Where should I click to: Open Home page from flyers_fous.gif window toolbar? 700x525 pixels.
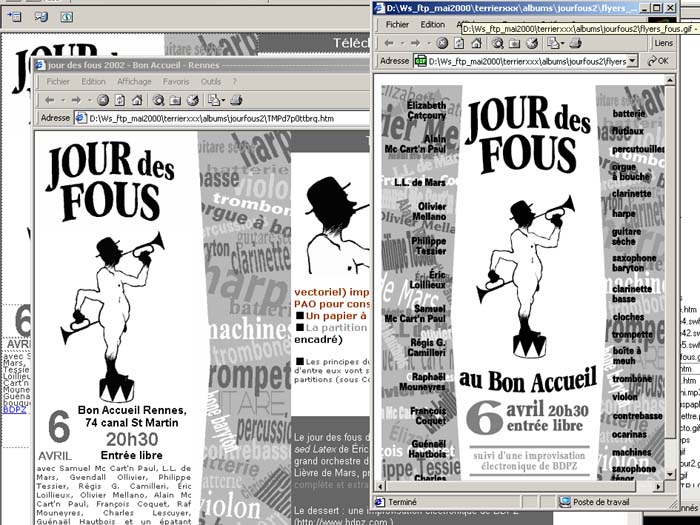(x=476, y=43)
